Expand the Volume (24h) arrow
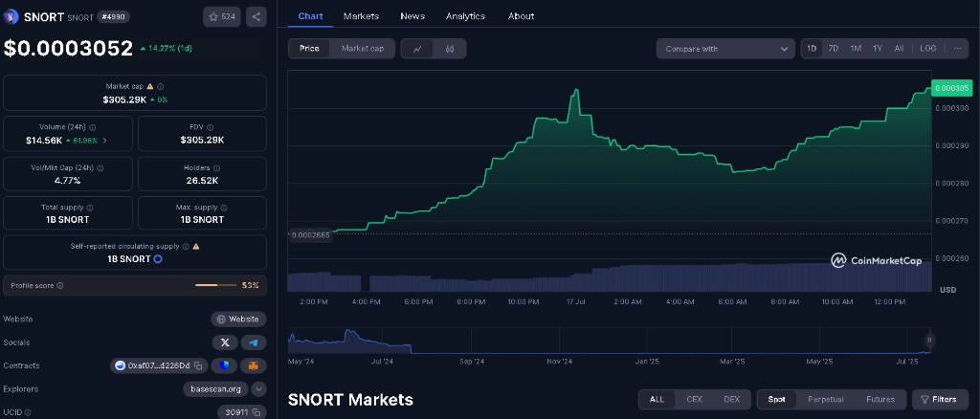This screenshot has width=980, height=419. point(104,141)
